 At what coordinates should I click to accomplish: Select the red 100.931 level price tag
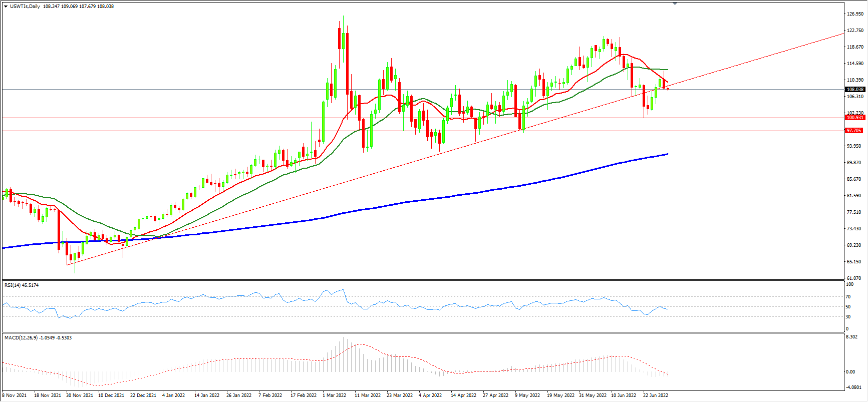click(x=855, y=118)
